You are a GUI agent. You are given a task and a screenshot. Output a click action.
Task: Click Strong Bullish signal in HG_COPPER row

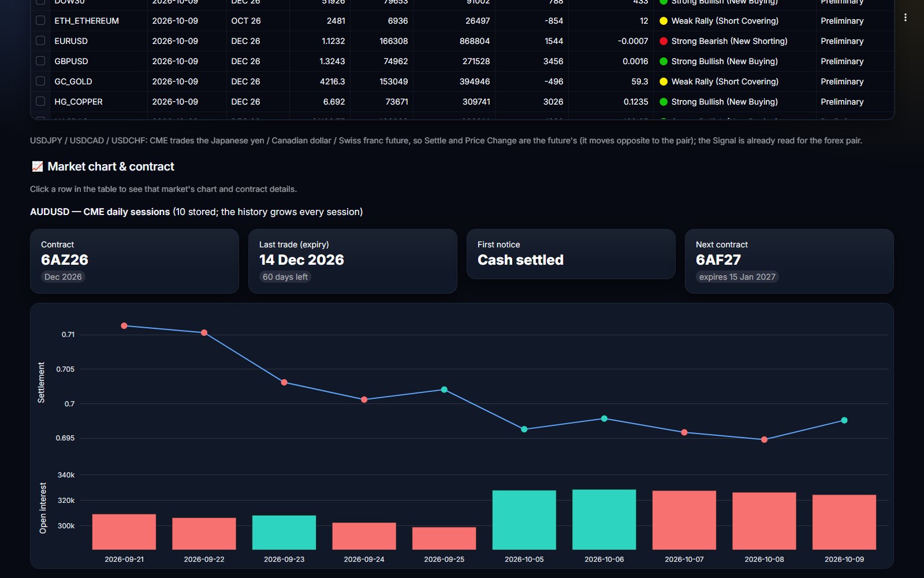click(724, 102)
